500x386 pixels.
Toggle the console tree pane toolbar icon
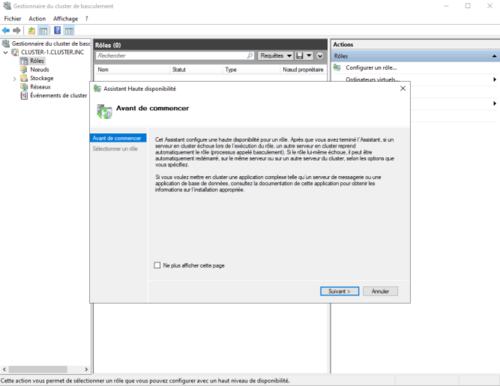pos(43,31)
